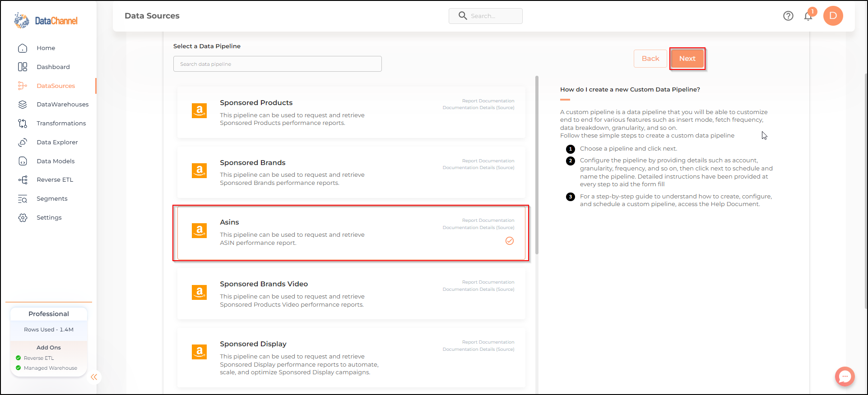Click the Amazon icon for Asins
The width and height of the screenshot is (868, 395).
point(199,230)
